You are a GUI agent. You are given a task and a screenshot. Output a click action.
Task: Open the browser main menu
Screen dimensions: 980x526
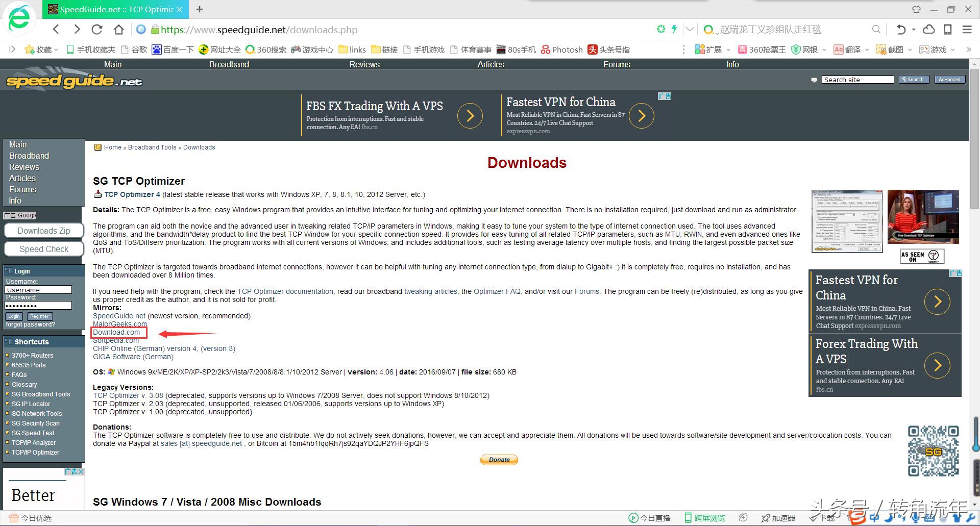967,30
